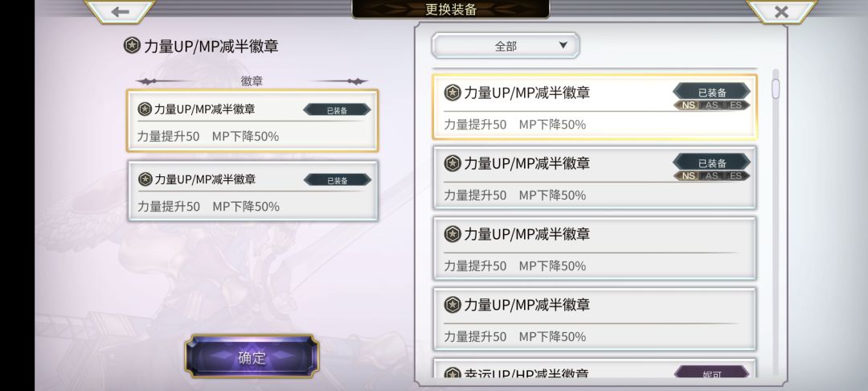Close the 更换装备 equipment screen with X
Screen dimensions: 868x391
780,11
